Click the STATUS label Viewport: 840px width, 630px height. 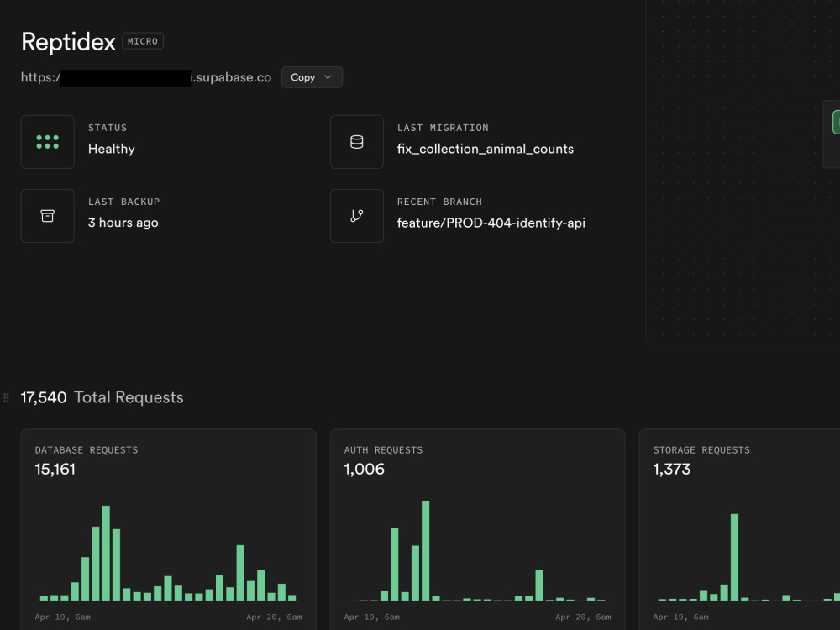108,128
